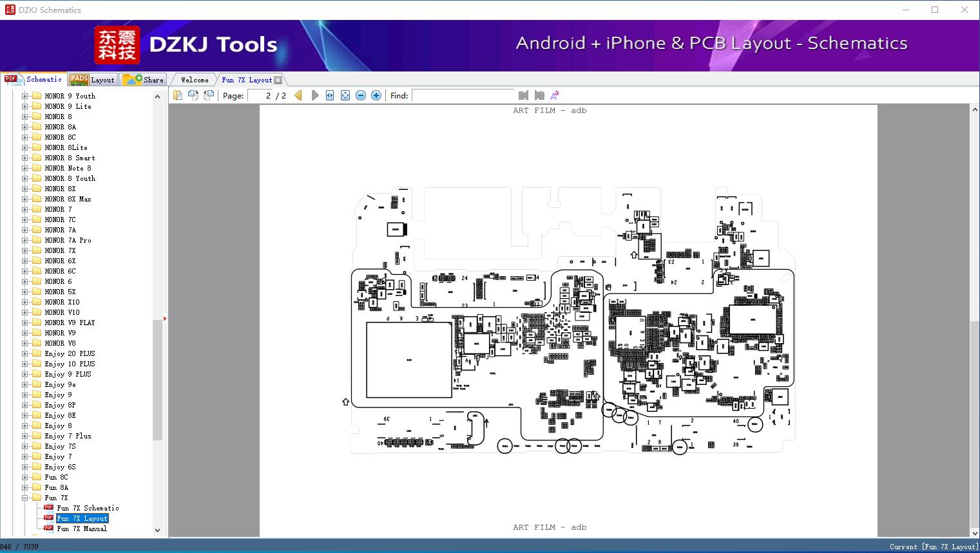Zoom out of the layout
Viewport: 980px width, 553px height.
[x=361, y=95]
